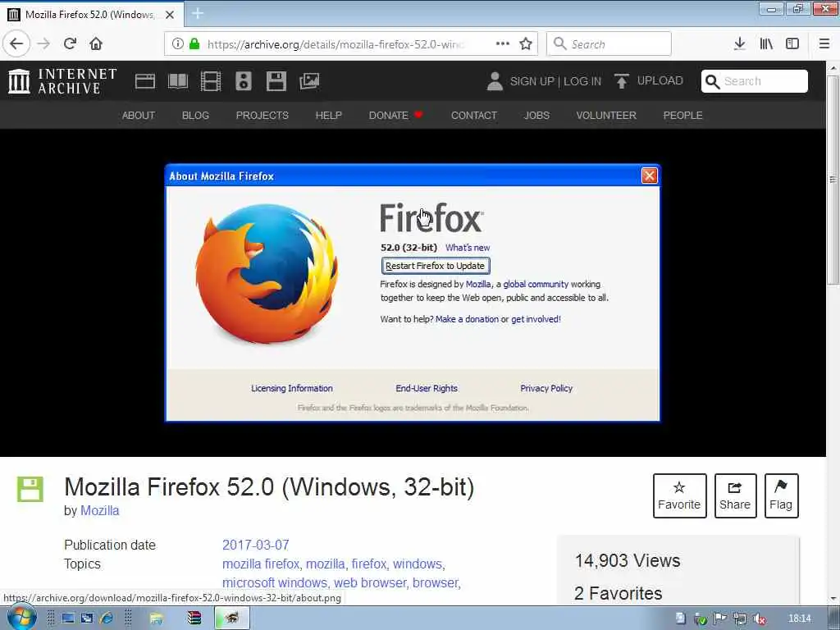Click the Action Center flag tray icon
The width and height of the screenshot is (840, 630).
pos(720,619)
